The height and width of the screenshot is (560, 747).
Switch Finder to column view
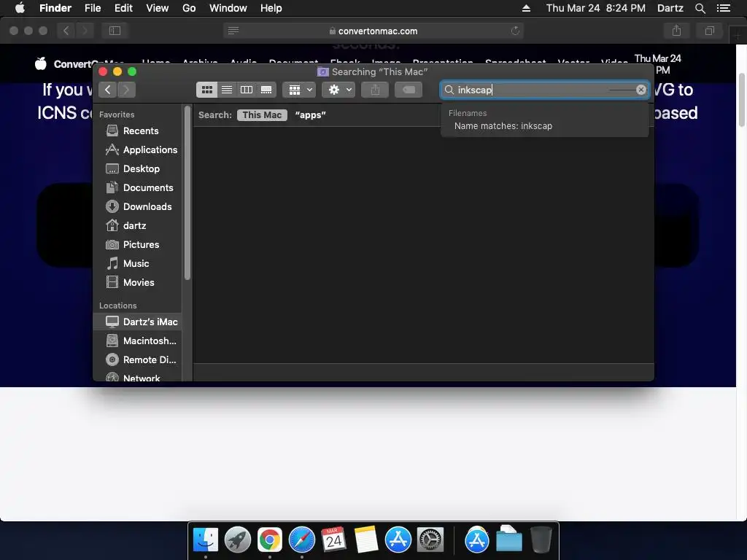(x=247, y=90)
